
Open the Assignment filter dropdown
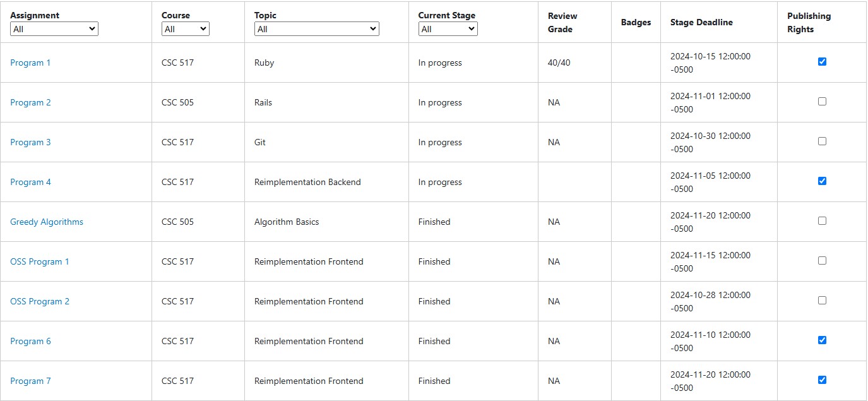pos(54,29)
